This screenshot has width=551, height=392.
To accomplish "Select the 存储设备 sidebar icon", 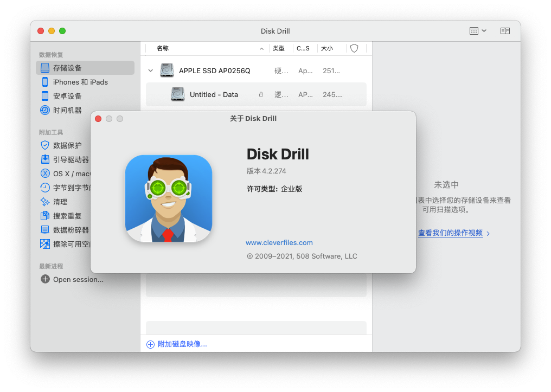I will 45,68.
